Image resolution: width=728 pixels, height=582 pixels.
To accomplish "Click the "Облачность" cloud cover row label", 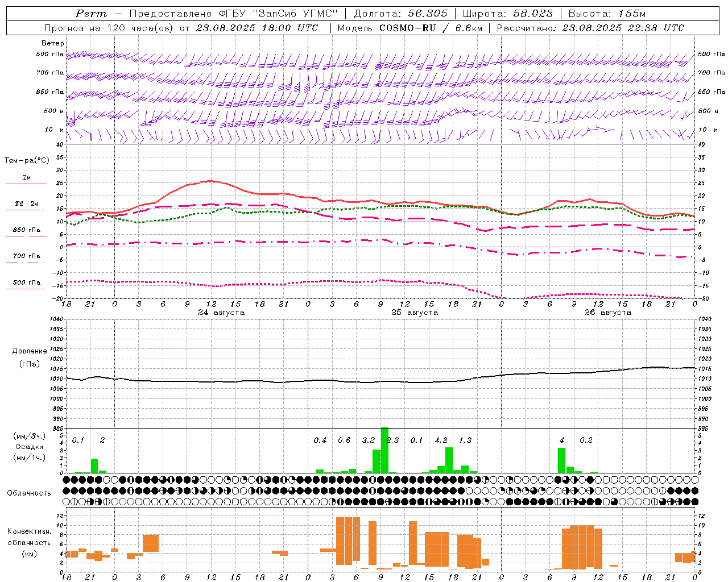I will (29, 493).
